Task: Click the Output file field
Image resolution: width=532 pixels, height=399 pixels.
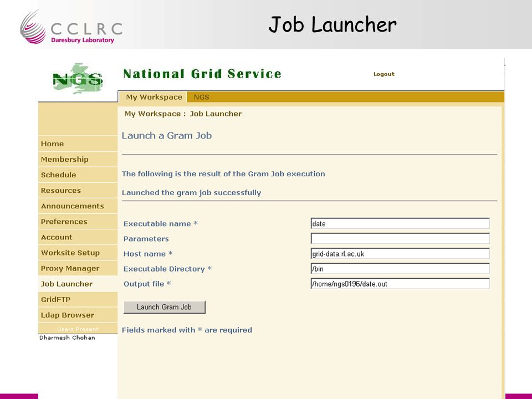Action: click(400, 284)
